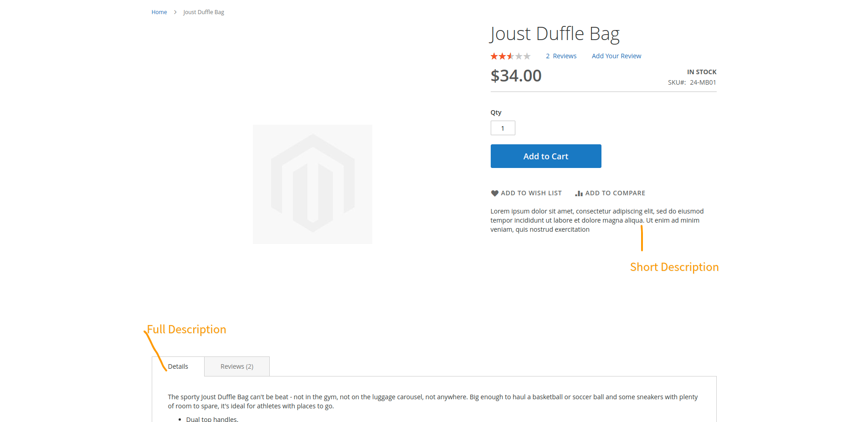Switch to the Reviews (2) tab

[x=237, y=366]
